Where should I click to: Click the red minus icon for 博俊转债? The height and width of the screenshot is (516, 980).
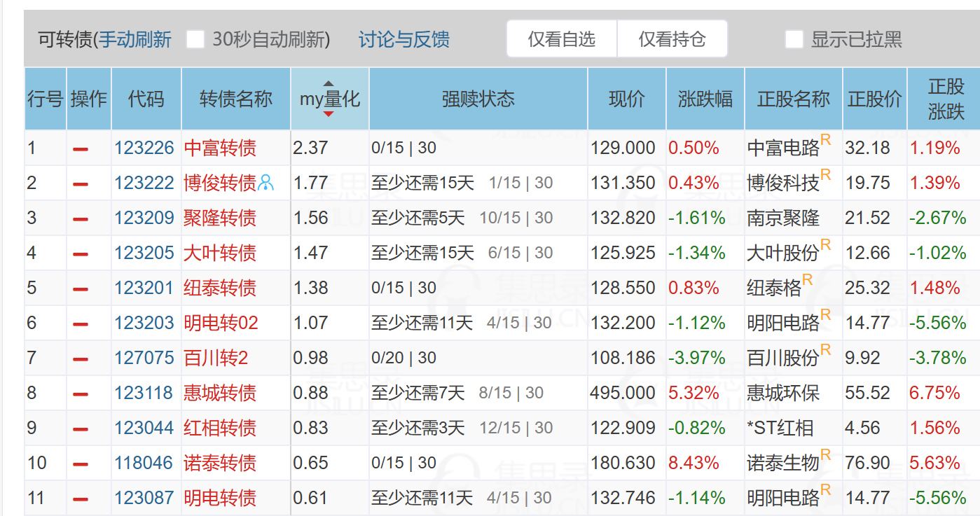(81, 184)
